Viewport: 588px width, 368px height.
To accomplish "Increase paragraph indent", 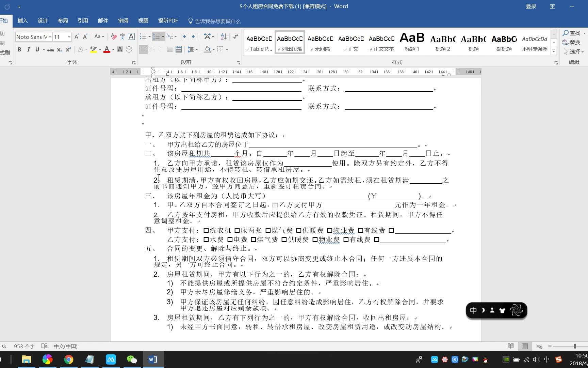I will tap(195, 36).
